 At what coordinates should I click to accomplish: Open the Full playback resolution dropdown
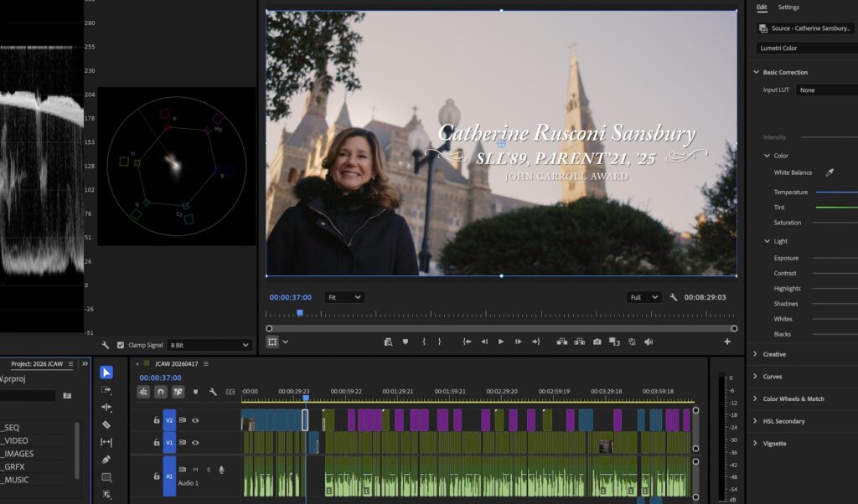pos(643,297)
